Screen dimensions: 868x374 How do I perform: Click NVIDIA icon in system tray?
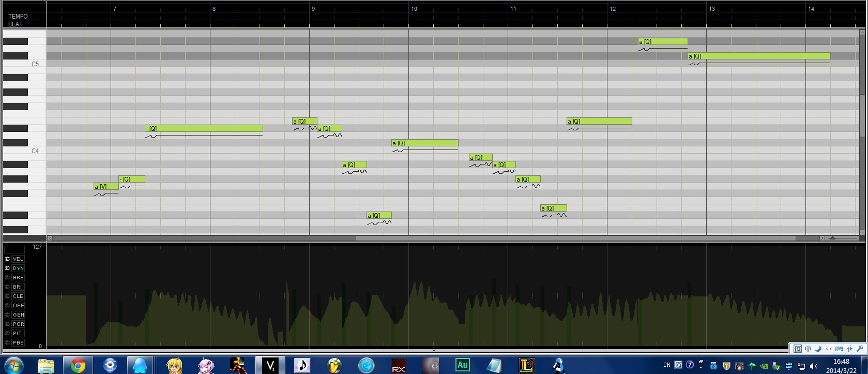point(764,366)
